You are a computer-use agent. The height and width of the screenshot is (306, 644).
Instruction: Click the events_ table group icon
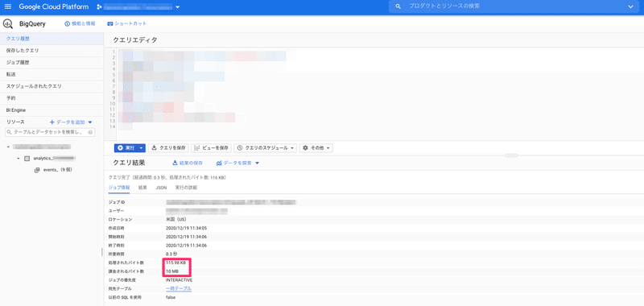click(37, 170)
